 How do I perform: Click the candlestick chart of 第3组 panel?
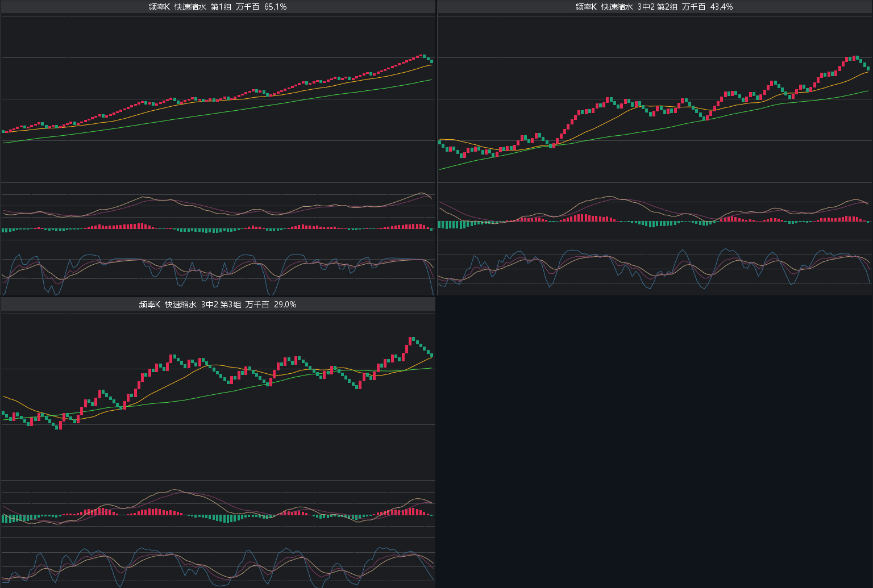pyautogui.click(x=218, y=397)
